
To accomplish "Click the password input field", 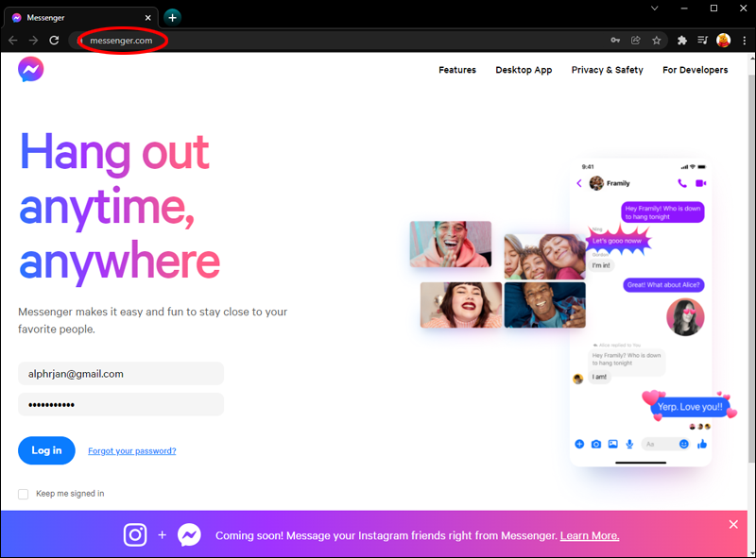I will tap(121, 404).
